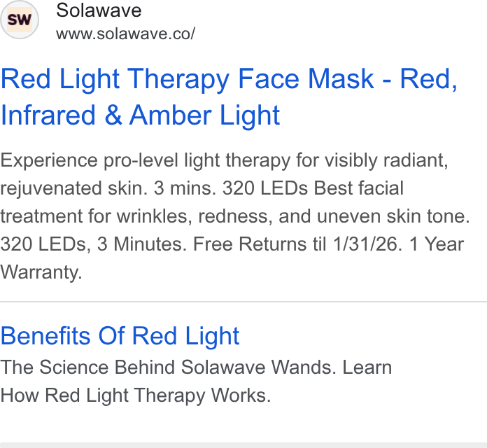
Task: Click the '1 Year Warranty' text
Action: tap(232, 258)
